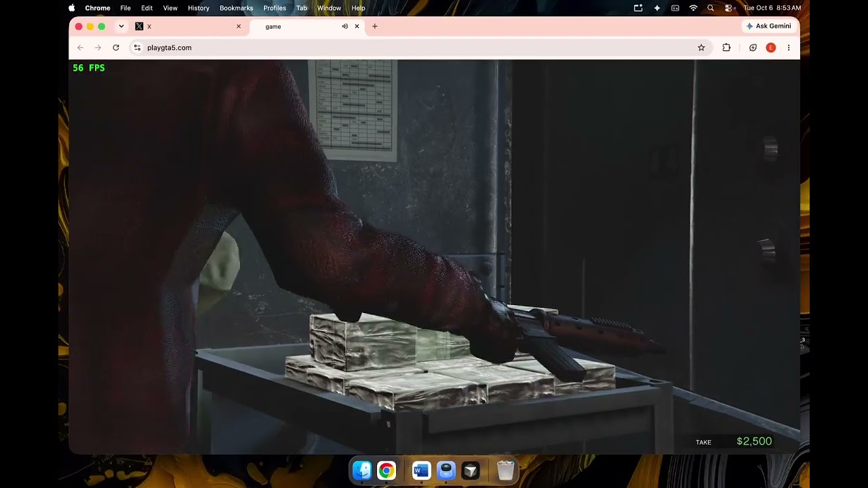Viewport: 868px width, 488px height.
Task: Open a new tab with the plus button
Action: (374, 26)
